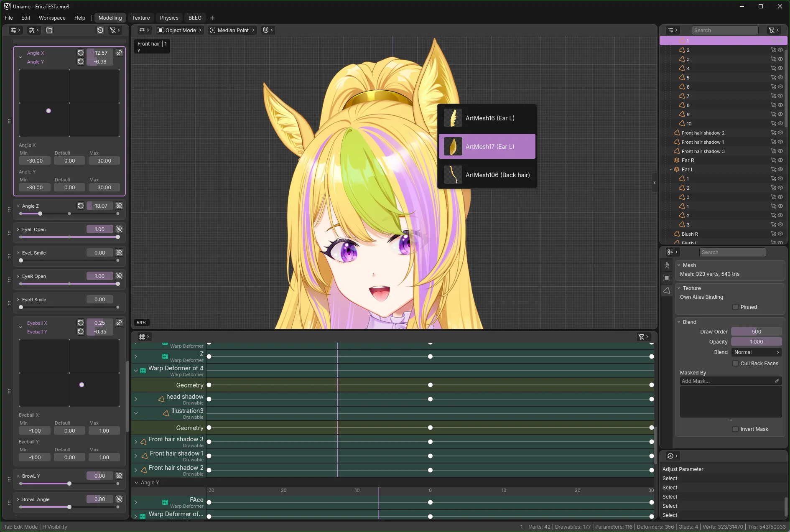Collapse the Texture section
Image resolution: width=790 pixels, height=532 pixels.
(679, 288)
